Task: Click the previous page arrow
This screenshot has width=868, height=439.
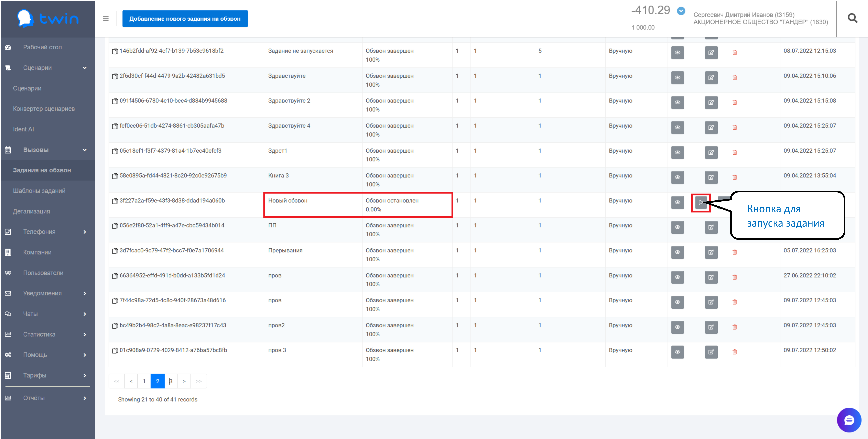Action: pyautogui.click(x=131, y=381)
